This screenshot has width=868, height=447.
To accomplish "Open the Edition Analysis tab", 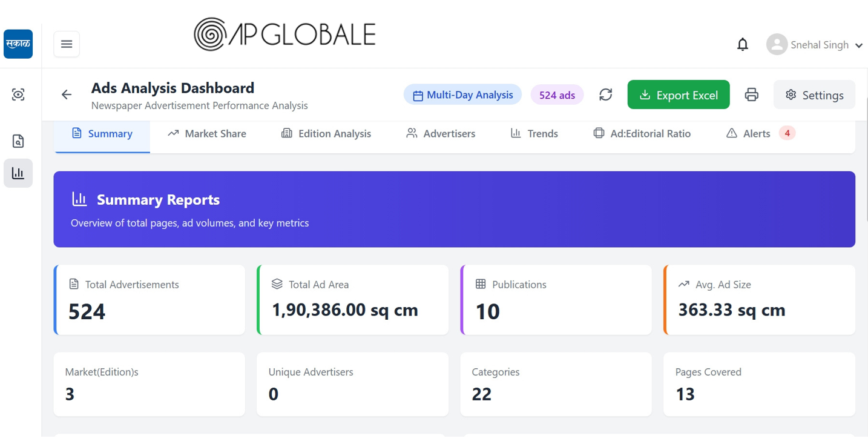I will 326,134.
